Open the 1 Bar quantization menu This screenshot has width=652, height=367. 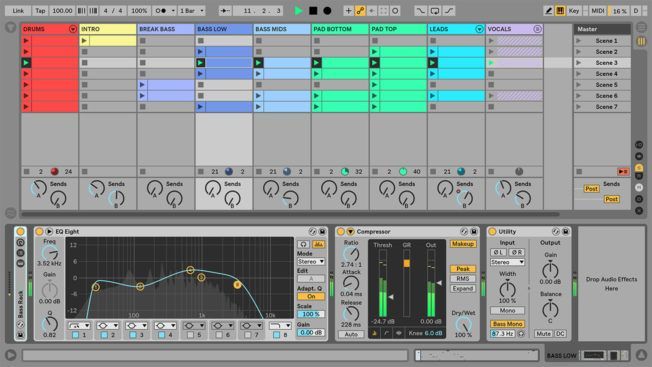click(191, 11)
